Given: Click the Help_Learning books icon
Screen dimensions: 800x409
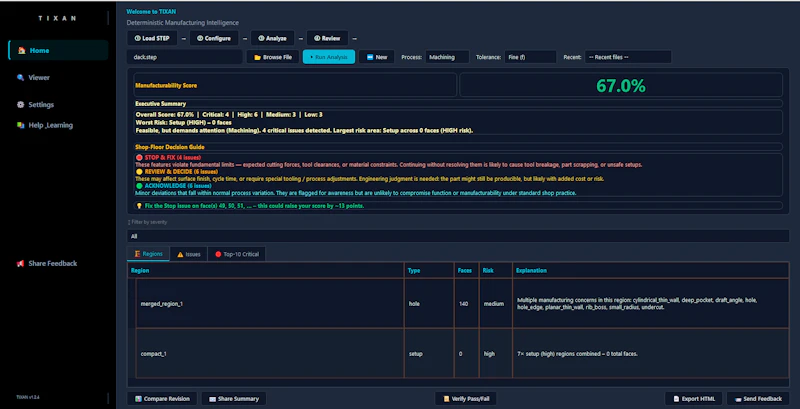Looking at the screenshot, I should 20,125.
